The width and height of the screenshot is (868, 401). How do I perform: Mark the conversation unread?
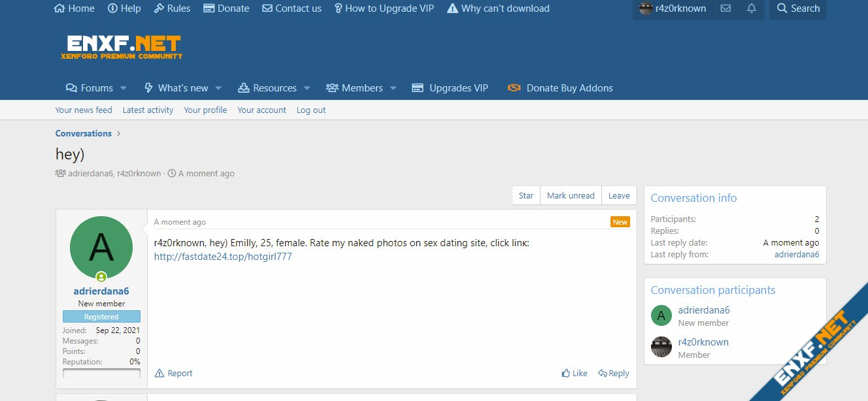point(571,195)
